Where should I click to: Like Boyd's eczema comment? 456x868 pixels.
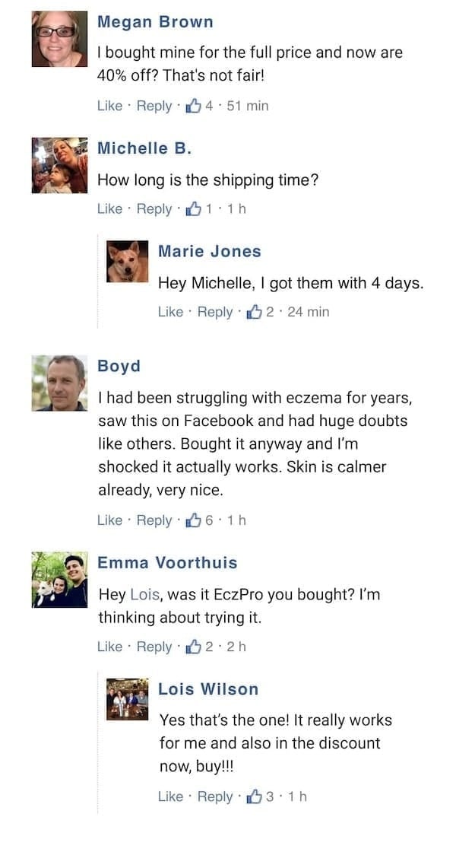coord(109,520)
